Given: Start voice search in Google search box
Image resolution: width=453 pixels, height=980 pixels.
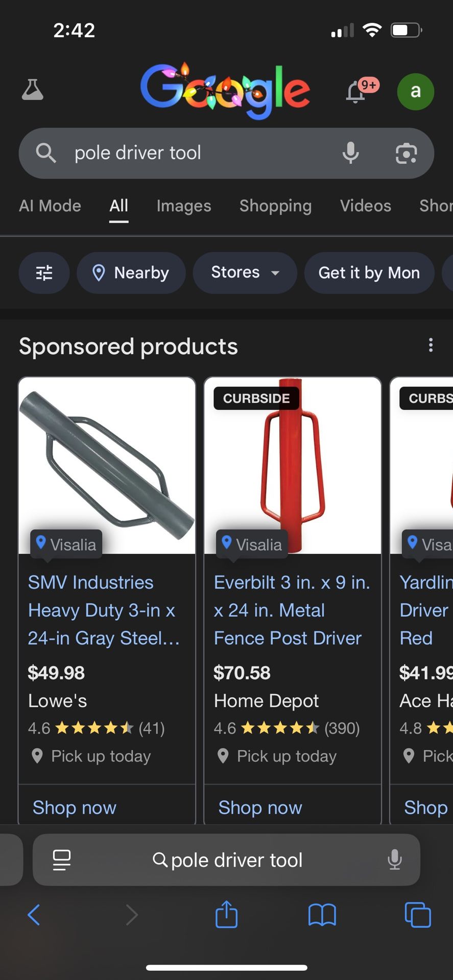Looking at the screenshot, I should click(350, 153).
